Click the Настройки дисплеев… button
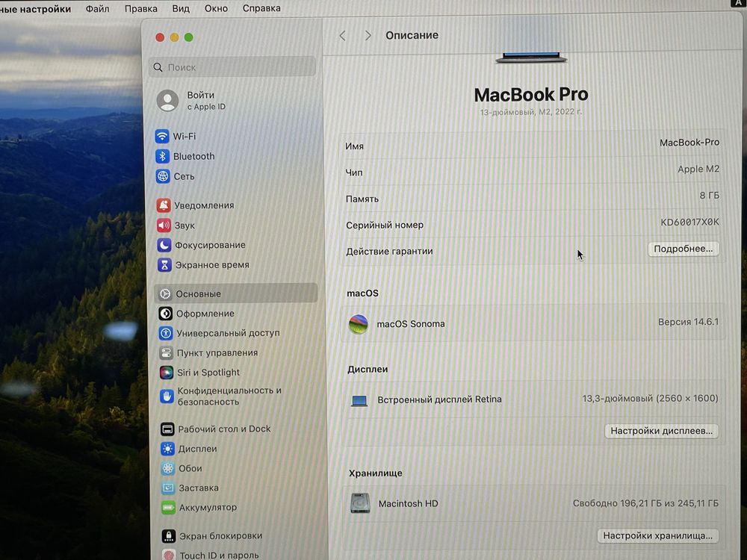The width and height of the screenshot is (747, 560). pos(662,431)
